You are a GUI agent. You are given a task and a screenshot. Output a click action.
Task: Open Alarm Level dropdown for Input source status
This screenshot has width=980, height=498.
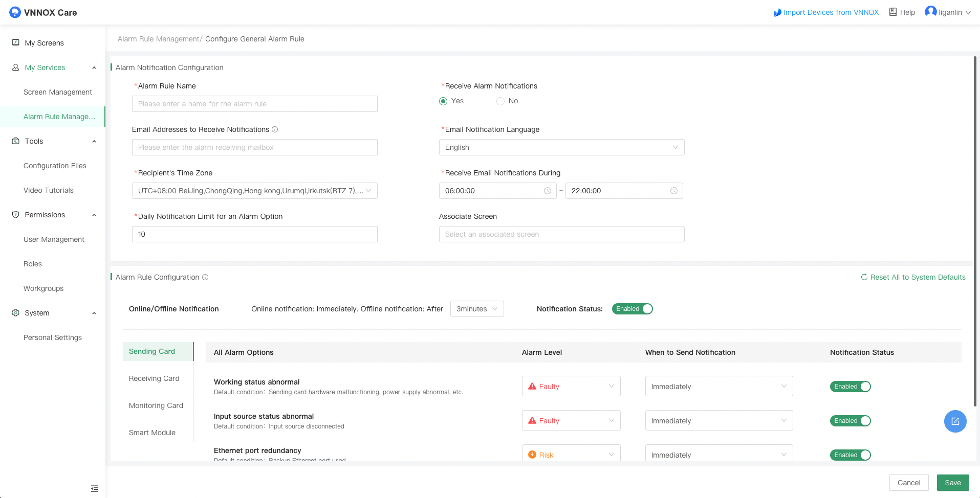571,421
